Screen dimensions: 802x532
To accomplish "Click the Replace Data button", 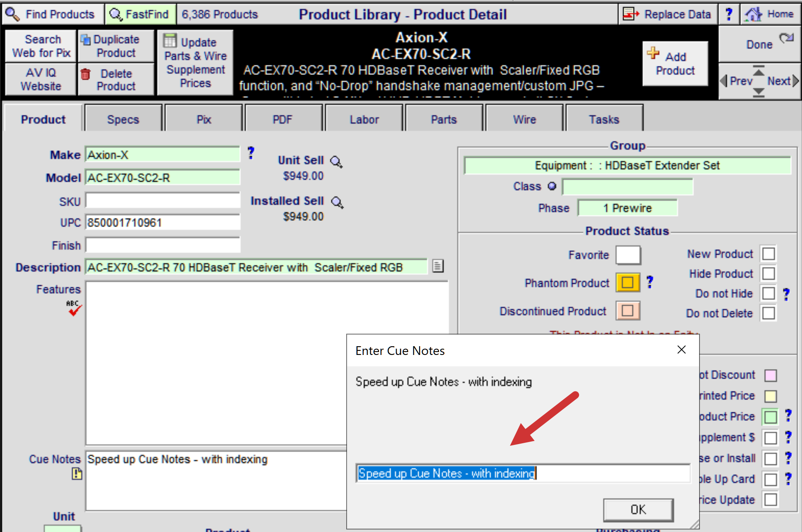I will click(x=667, y=14).
